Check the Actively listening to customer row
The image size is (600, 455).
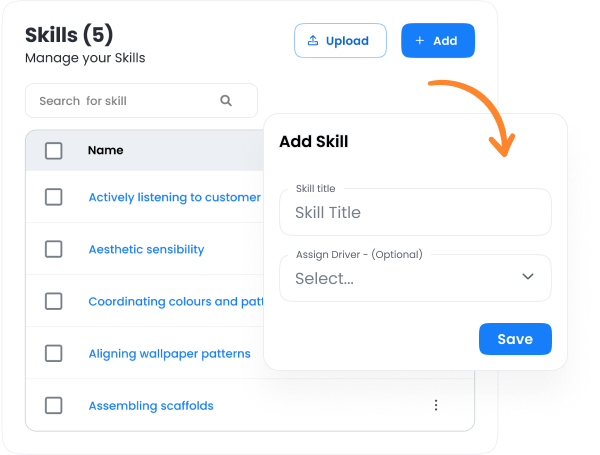tap(54, 197)
